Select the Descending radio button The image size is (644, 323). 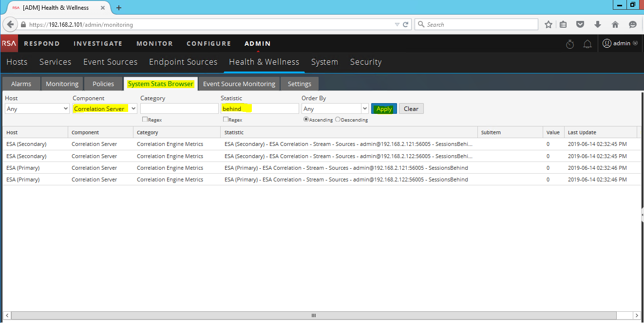coord(337,119)
